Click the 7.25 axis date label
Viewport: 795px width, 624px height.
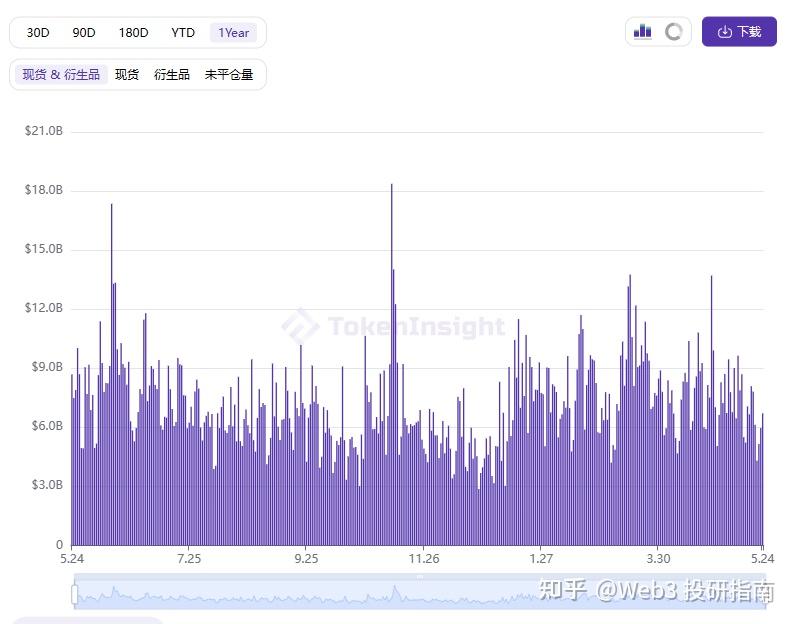click(x=189, y=559)
